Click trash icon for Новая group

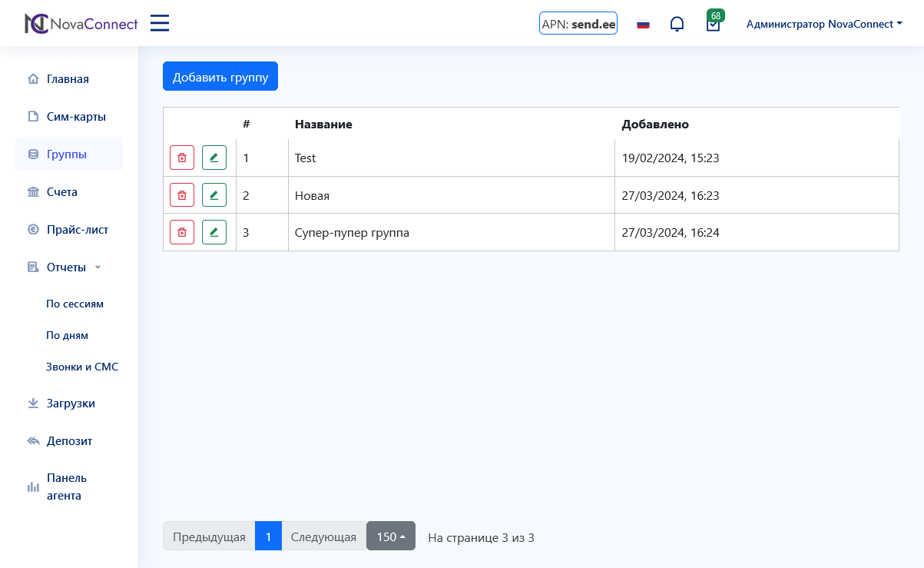[182, 195]
